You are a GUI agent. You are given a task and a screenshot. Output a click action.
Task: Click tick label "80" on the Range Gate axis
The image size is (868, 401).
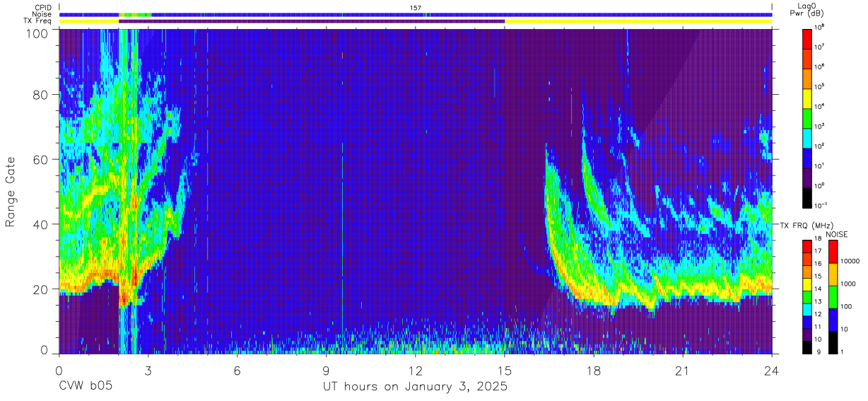41,94
